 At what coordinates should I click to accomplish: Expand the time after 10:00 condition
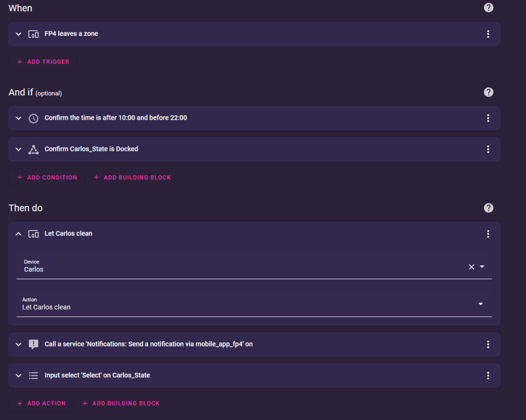click(x=18, y=118)
